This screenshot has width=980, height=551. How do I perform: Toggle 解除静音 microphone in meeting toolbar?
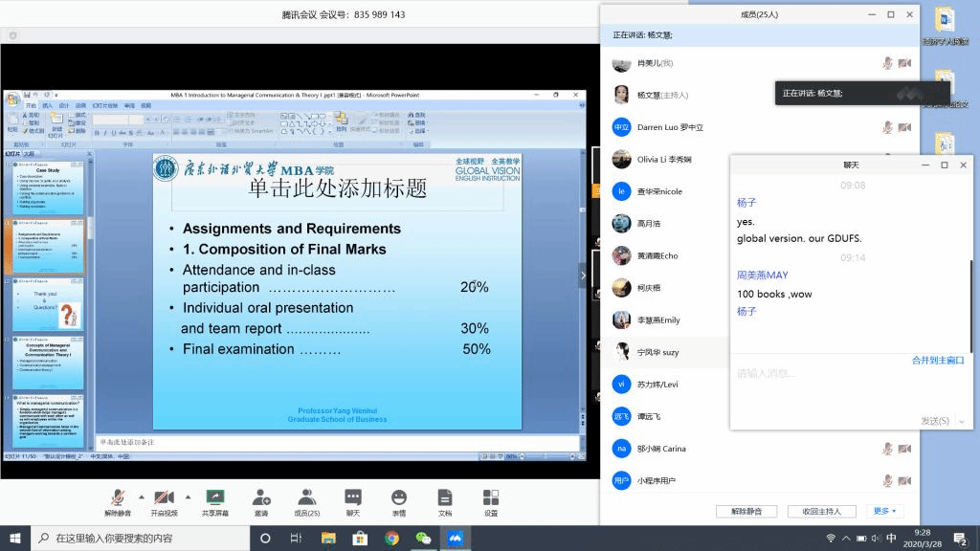tap(119, 501)
